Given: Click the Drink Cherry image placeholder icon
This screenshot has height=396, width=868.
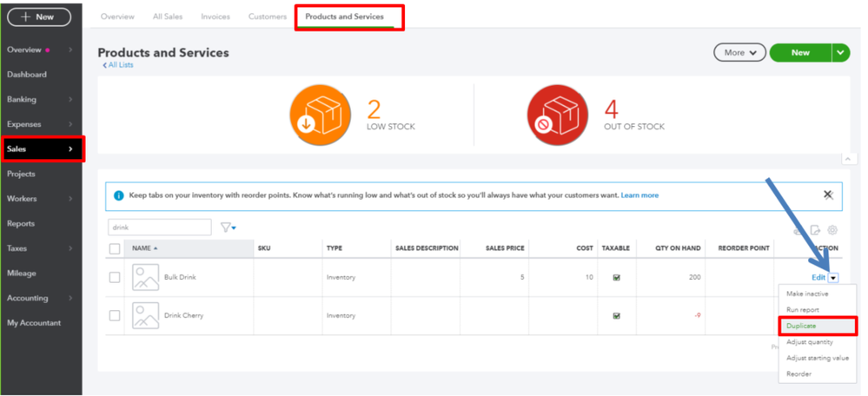Looking at the screenshot, I should (146, 315).
